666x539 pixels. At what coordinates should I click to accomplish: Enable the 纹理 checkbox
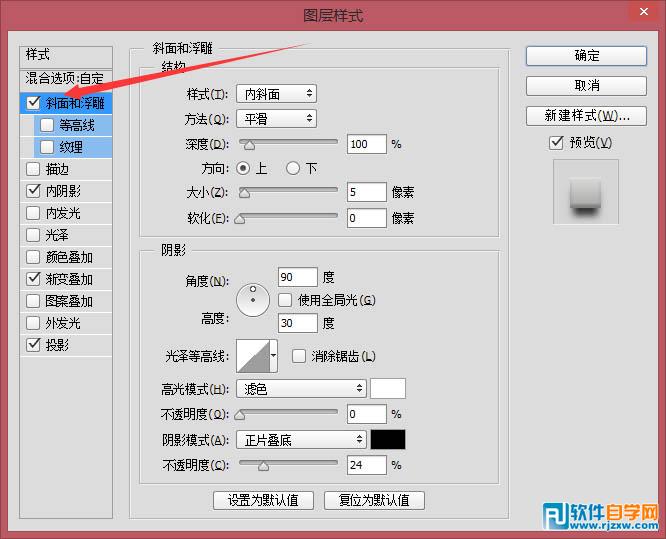pyautogui.click(x=47, y=147)
